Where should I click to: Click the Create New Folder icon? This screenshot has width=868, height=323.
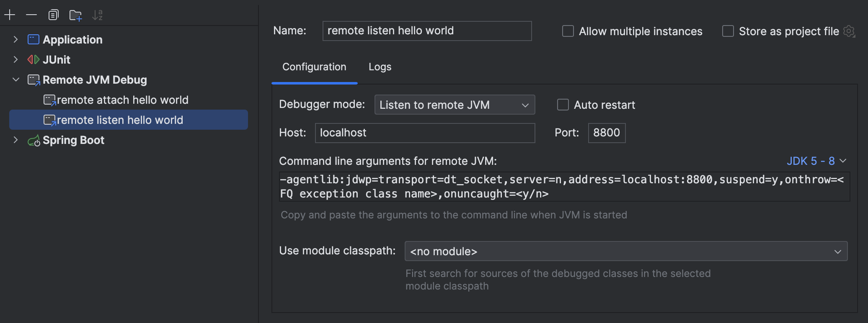pyautogui.click(x=75, y=15)
